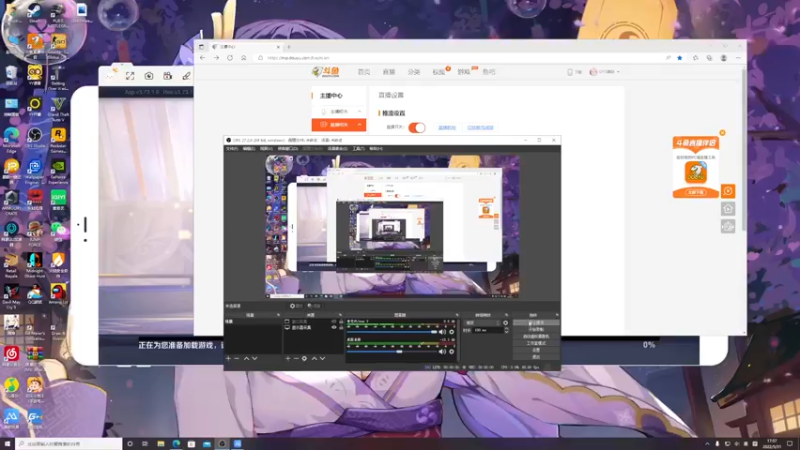
Task: Collapse the 主播相关 sidebar section
Action: click(339, 111)
